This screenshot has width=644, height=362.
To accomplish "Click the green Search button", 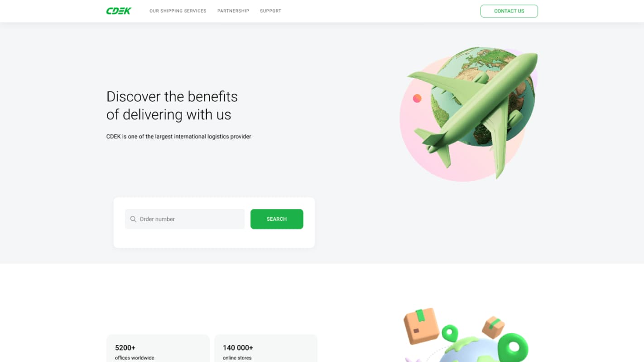I will click(x=277, y=219).
